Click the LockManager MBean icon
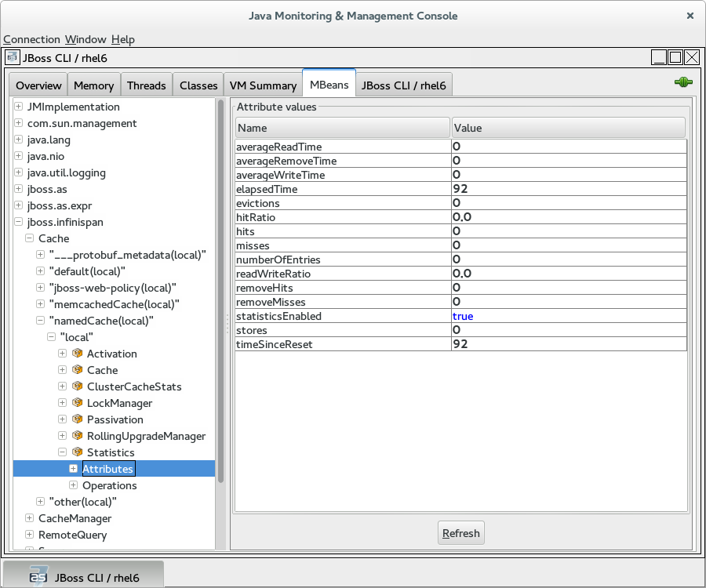 78,403
